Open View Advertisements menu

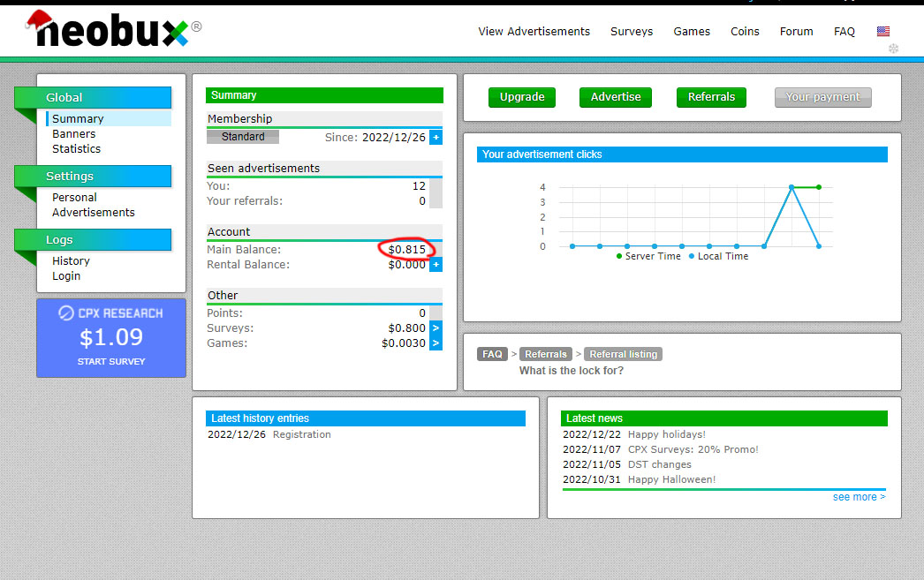coord(534,31)
